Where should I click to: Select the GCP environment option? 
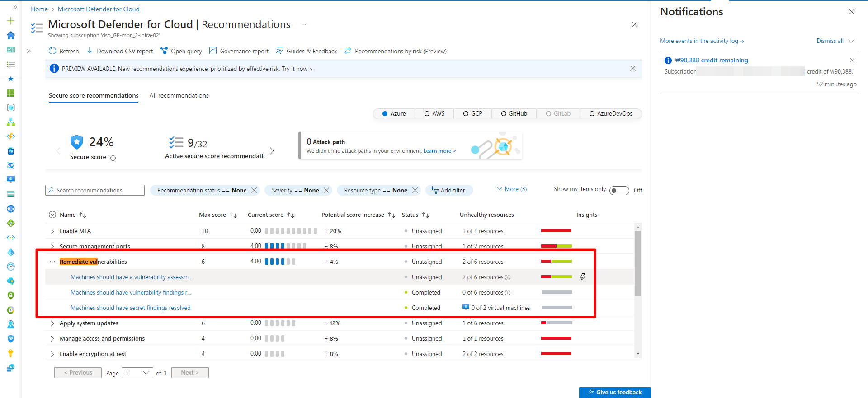pos(473,113)
